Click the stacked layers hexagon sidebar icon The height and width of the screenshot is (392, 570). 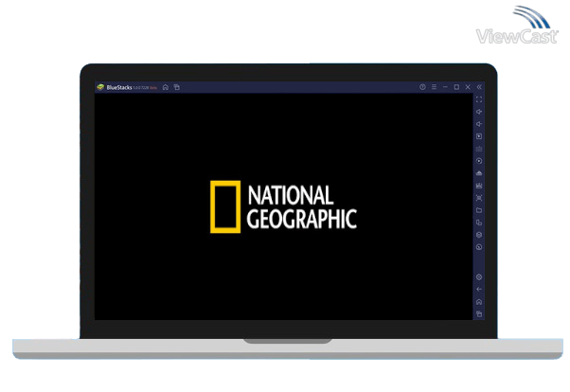479,235
